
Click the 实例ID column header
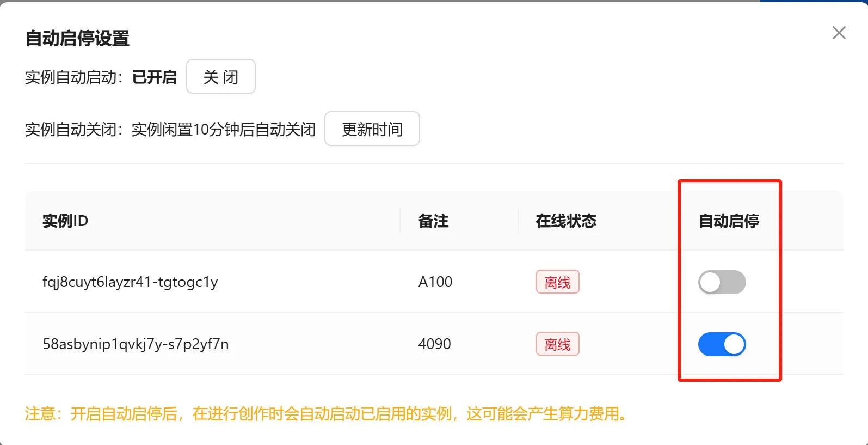tap(65, 221)
